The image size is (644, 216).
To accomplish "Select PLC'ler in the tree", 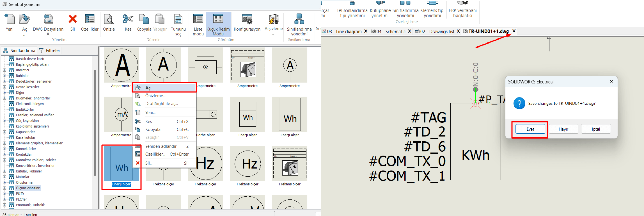I will [x=21, y=199].
